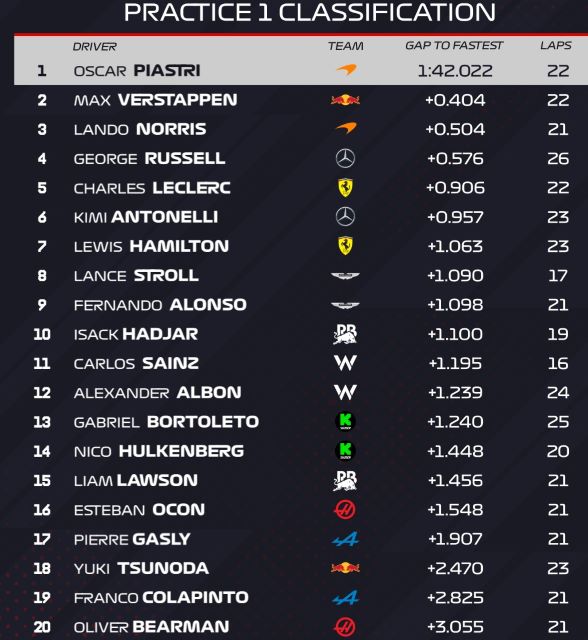Select the DRIVER column header

click(x=95, y=47)
